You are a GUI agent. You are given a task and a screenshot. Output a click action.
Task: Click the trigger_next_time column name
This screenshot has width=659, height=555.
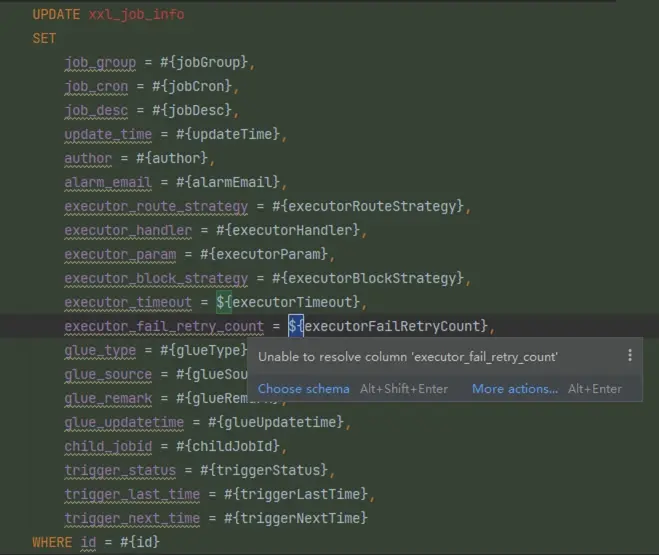pyautogui.click(x=132, y=518)
